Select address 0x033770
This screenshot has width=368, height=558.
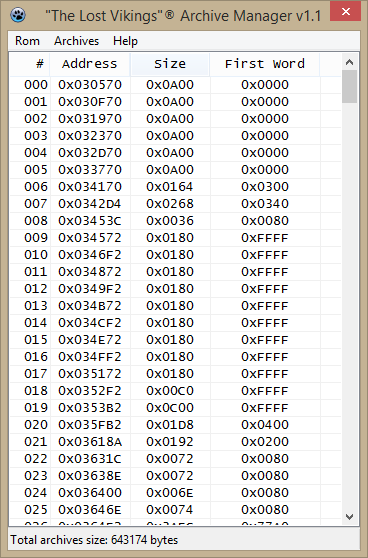[x=90, y=170]
